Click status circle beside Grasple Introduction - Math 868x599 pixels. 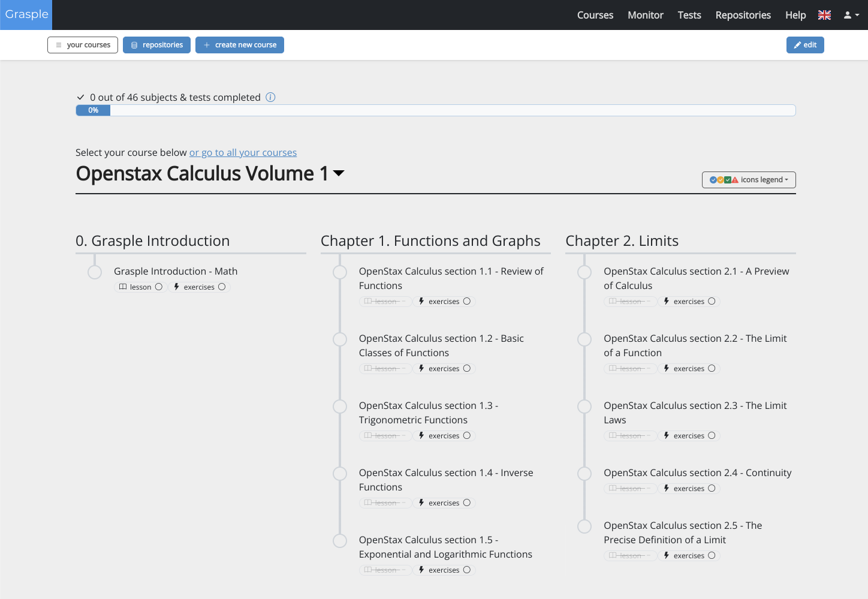(x=95, y=272)
